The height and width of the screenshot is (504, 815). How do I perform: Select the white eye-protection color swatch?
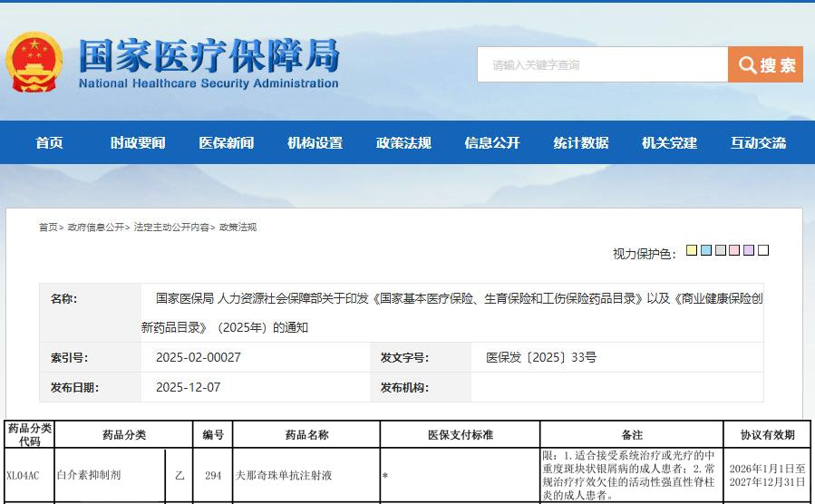[x=763, y=251]
